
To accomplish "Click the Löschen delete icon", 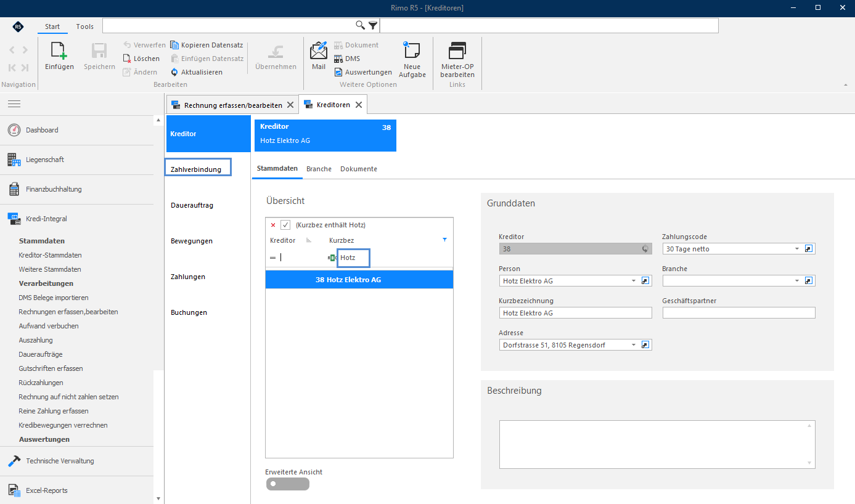I will click(127, 59).
